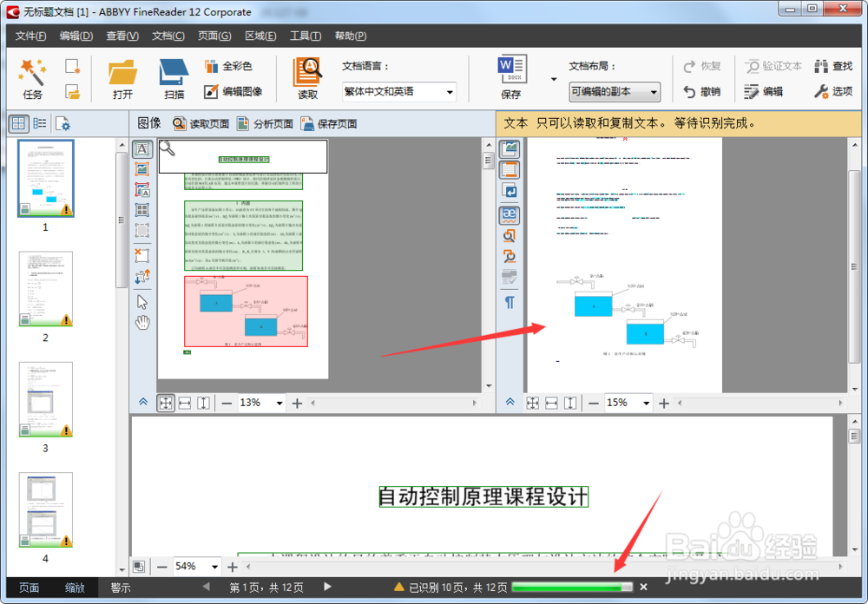Screen dimensions: 868x604
Task: Open the 文件(F) menu
Action: pyautogui.click(x=30, y=36)
